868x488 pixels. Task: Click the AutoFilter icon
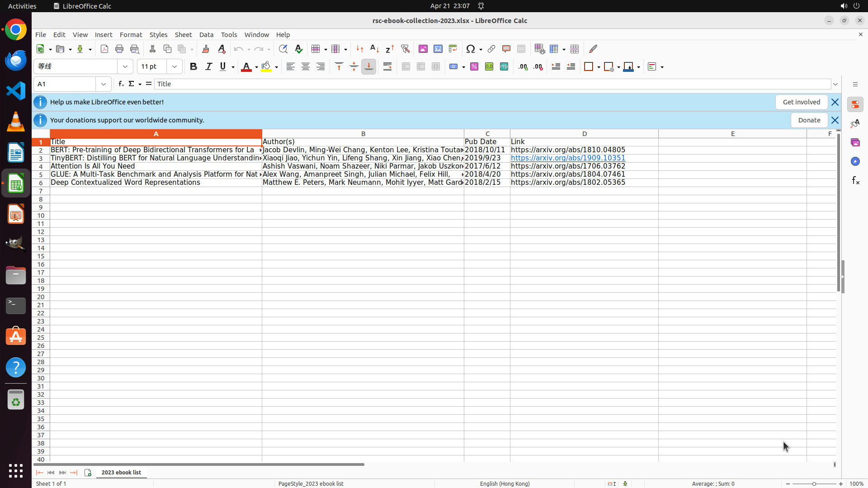pyautogui.click(x=405, y=49)
